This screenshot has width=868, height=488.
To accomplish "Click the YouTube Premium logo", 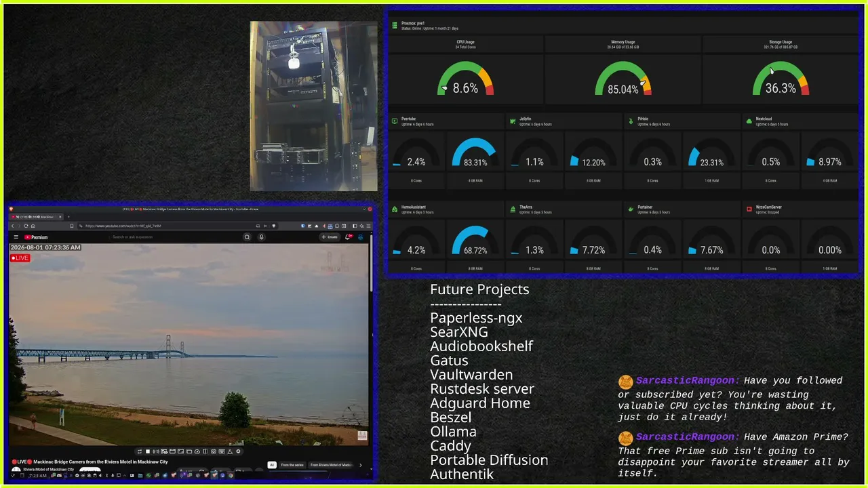I will click(x=36, y=237).
